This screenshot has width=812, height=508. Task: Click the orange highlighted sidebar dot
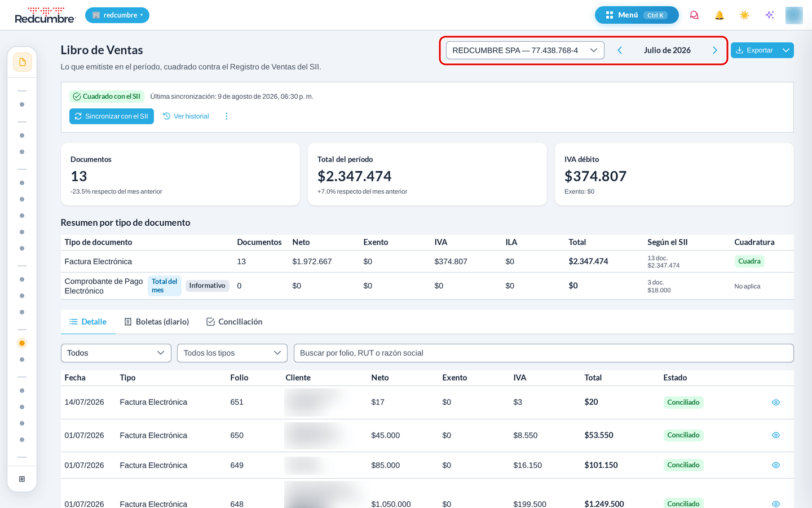22,343
